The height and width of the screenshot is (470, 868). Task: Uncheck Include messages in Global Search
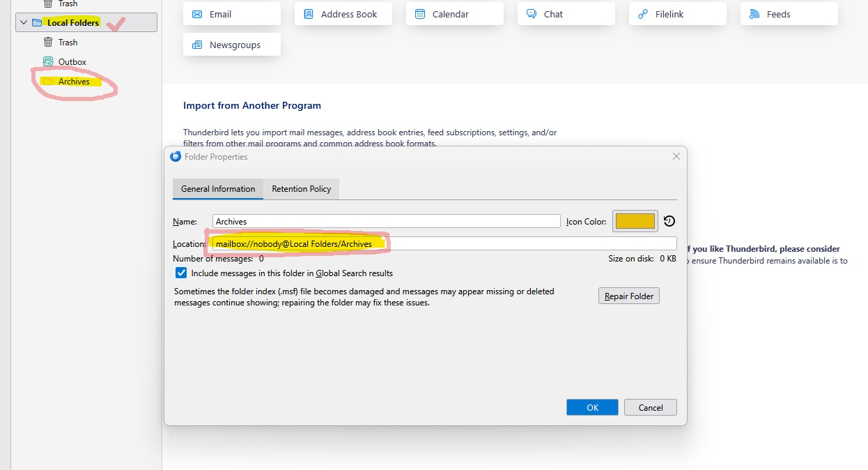pos(181,273)
